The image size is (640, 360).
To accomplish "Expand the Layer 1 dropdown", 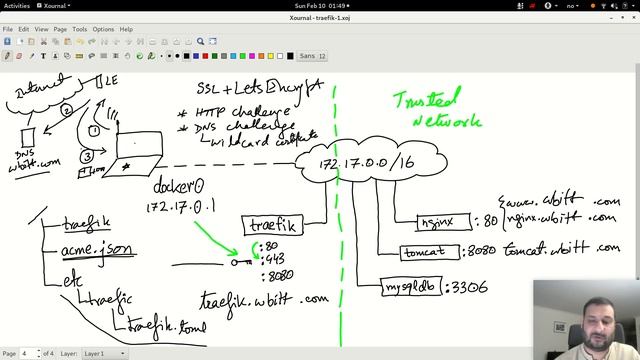I will point(104,353).
